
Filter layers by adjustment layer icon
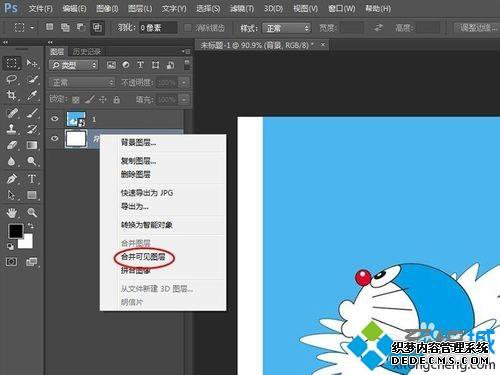(x=126, y=65)
